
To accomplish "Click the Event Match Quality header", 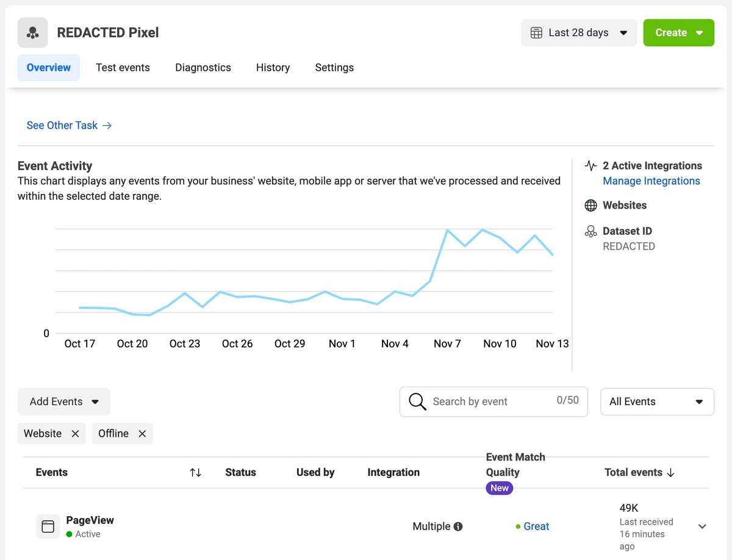I will pos(515,465).
